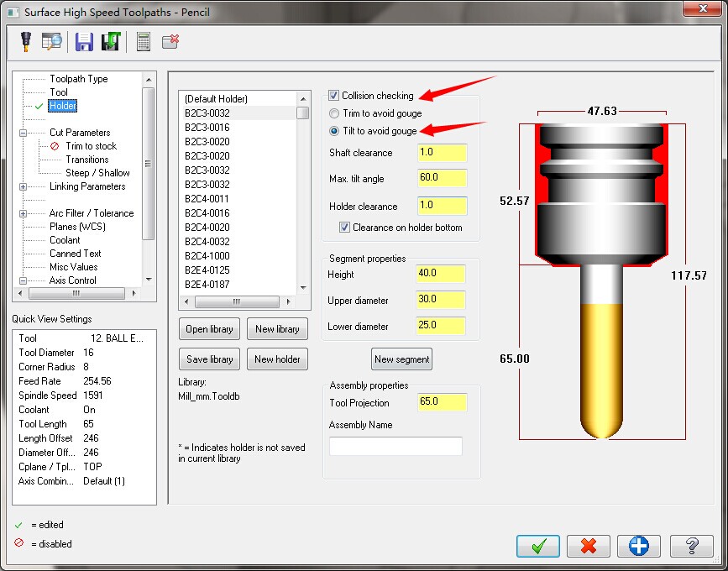This screenshot has width=728, height=571.
Task: Click the Shaft clearance input field
Action: coord(442,153)
